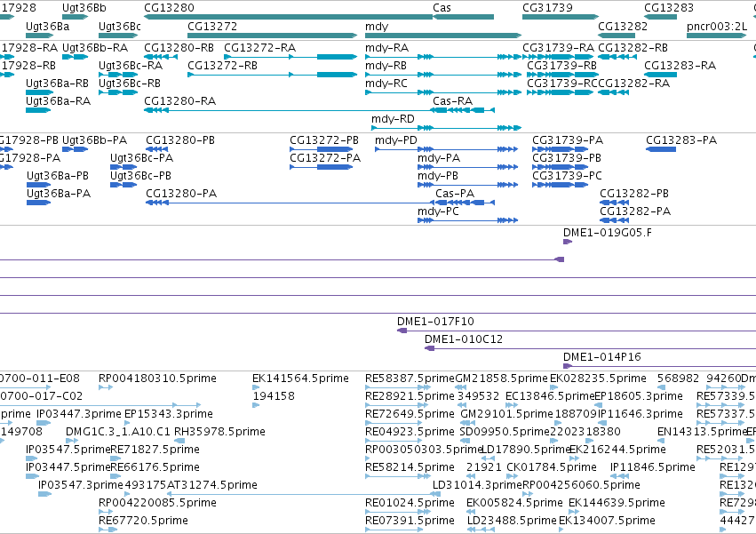Click protein mdy-PC

[438, 211]
